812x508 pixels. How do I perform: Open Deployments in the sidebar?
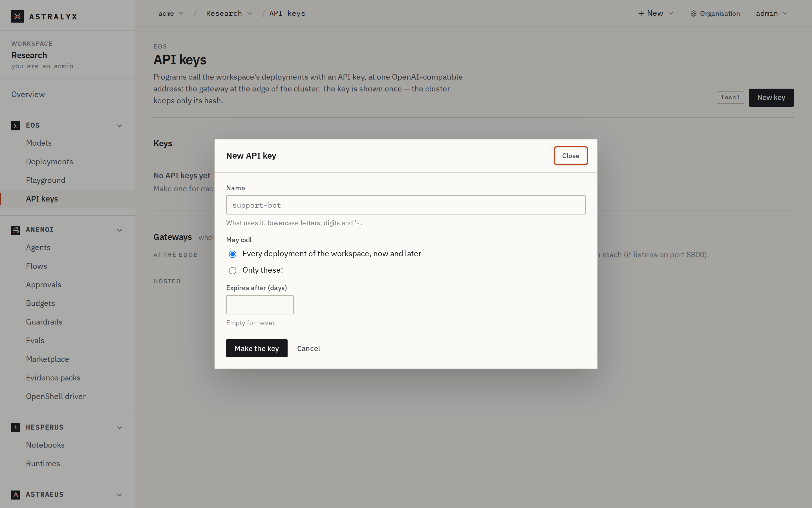tap(50, 162)
